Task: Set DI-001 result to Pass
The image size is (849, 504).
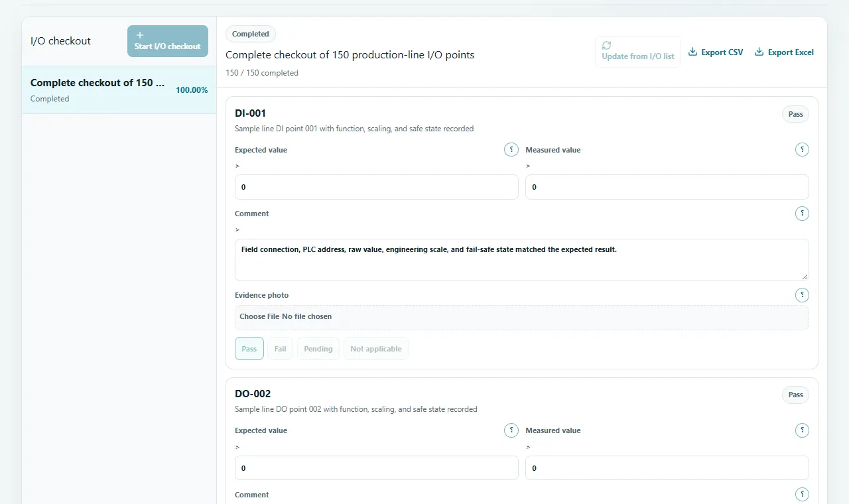Action: pos(249,349)
